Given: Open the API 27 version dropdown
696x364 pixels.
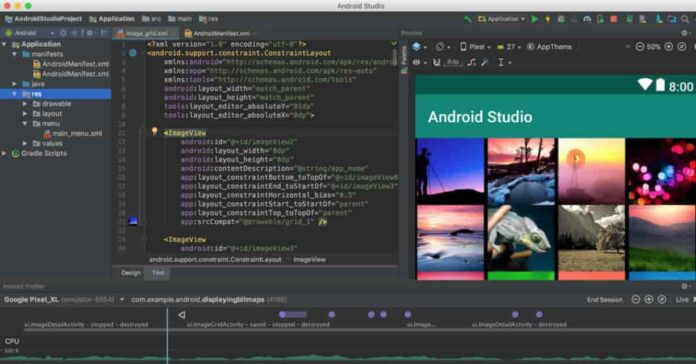Looking at the screenshot, I should [509, 47].
